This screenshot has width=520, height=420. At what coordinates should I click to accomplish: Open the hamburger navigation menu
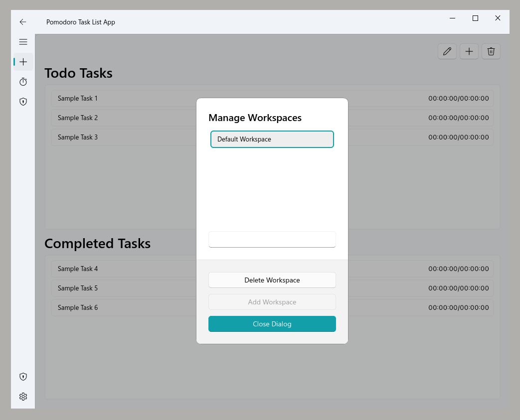click(x=23, y=42)
